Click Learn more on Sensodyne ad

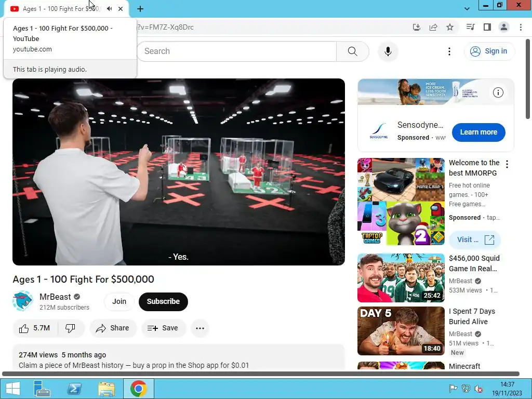tap(478, 132)
